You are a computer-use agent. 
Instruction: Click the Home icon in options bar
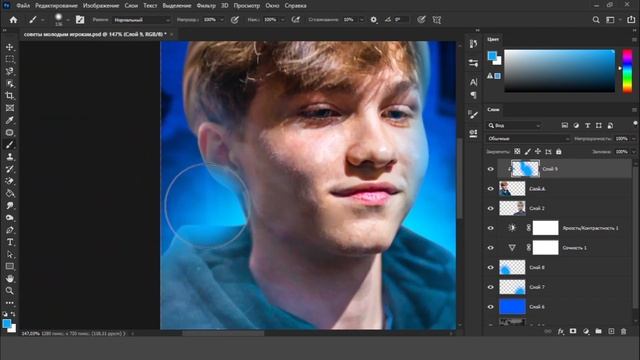pyautogui.click(x=13, y=20)
